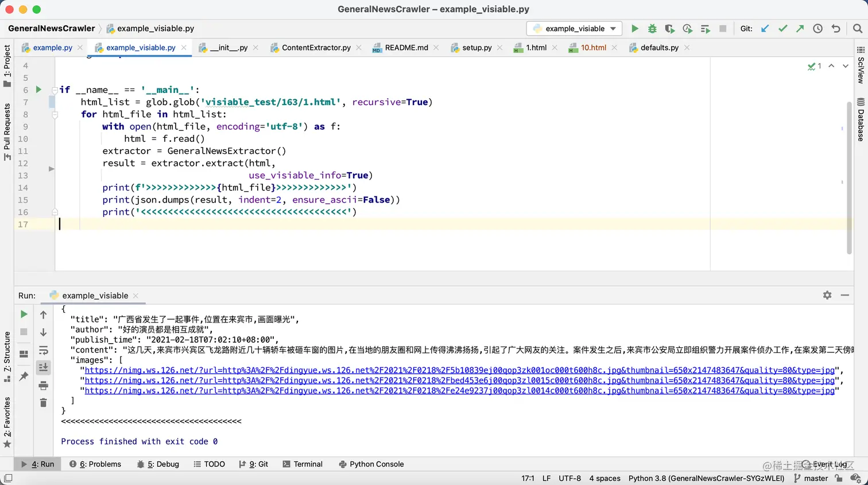Screen dimensions: 868x485
Task: Open the Terminal tool window
Action: [x=303, y=464]
